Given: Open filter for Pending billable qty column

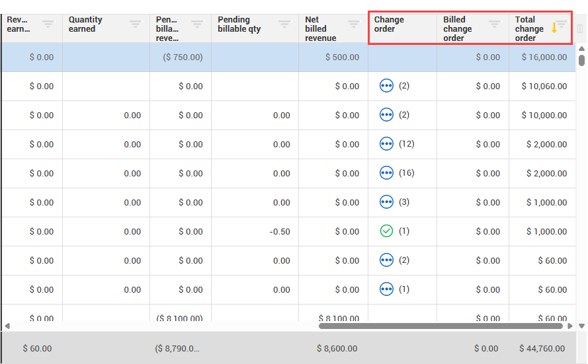Looking at the screenshot, I should [x=284, y=24].
